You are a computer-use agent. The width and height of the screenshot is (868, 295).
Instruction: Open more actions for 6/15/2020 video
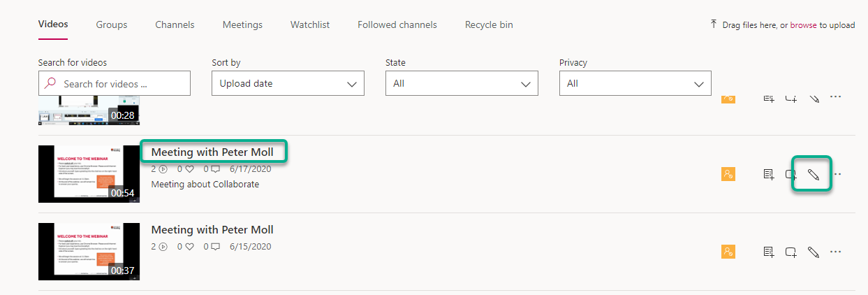(x=836, y=252)
